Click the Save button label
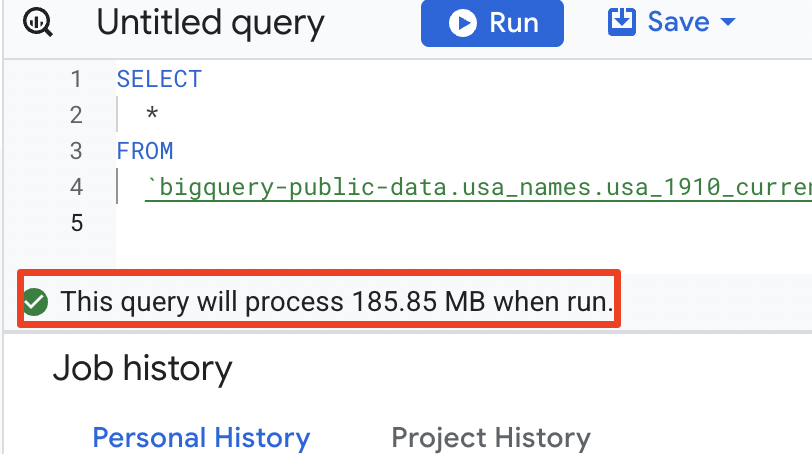Viewport: 812px width, 454px height. click(x=678, y=22)
